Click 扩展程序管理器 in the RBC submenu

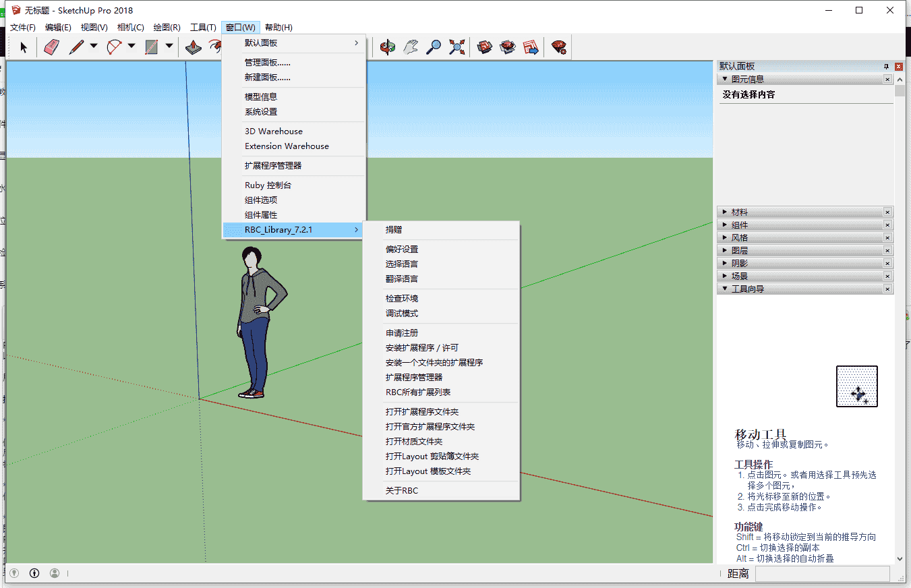tap(415, 377)
